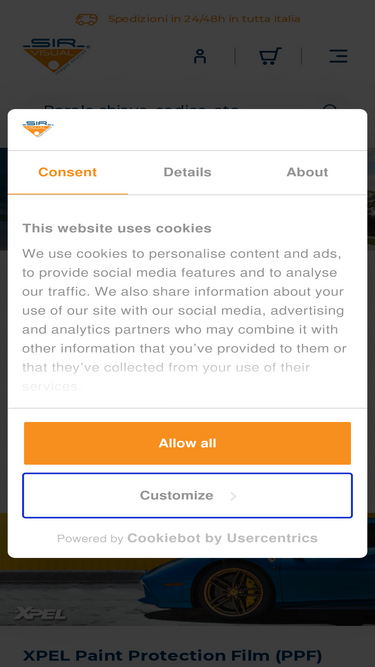Open the user account icon
The image size is (375, 667).
tap(200, 56)
